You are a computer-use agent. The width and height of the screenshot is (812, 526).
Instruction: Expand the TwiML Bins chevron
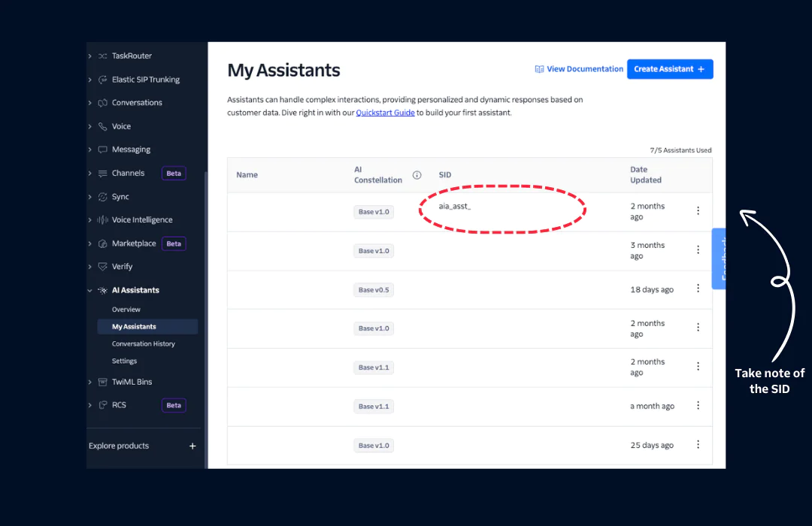[x=90, y=382]
